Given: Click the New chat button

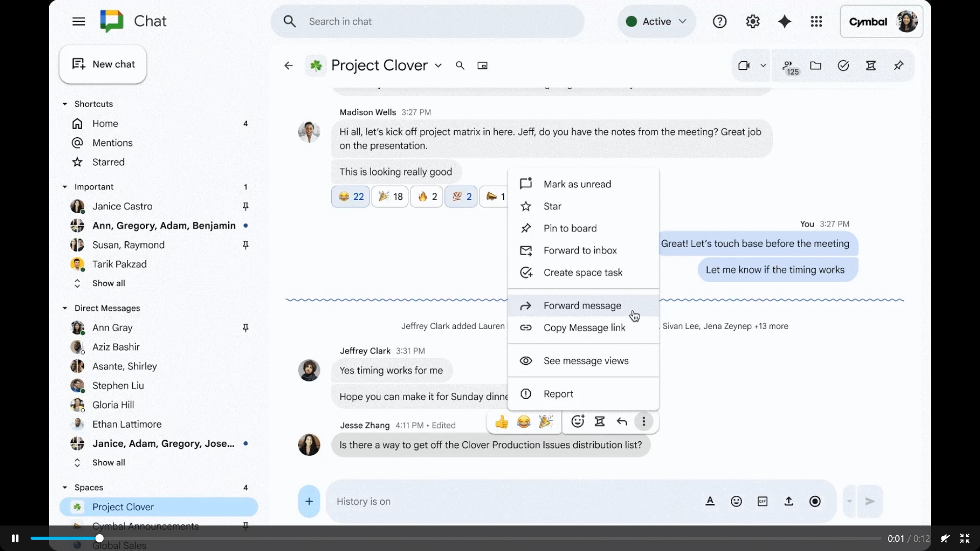Looking at the screenshot, I should pos(103,64).
